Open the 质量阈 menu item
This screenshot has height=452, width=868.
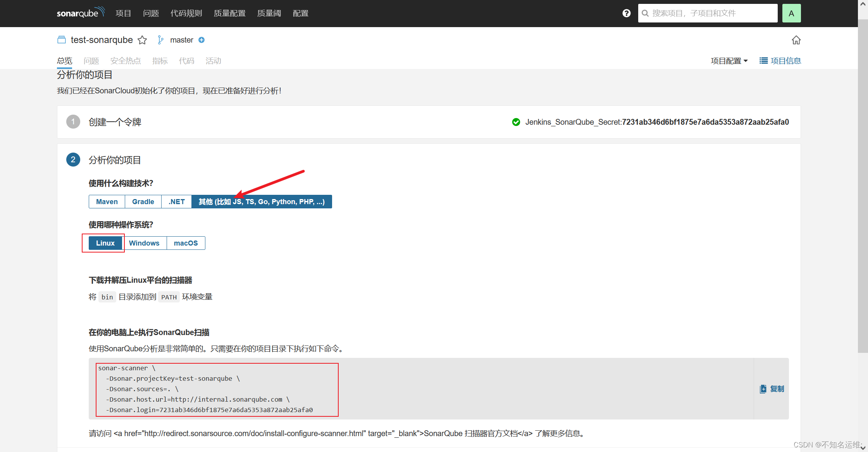(x=269, y=13)
